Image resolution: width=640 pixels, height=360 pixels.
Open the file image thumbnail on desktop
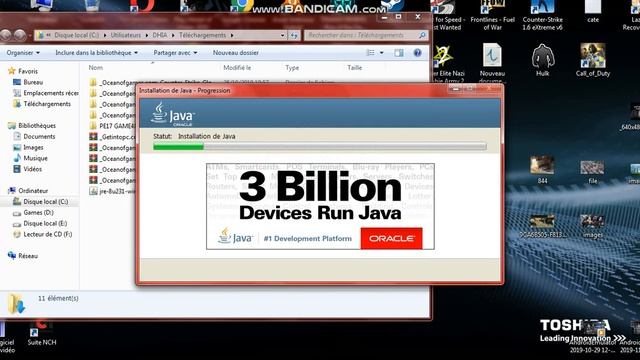pyautogui.click(x=593, y=172)
